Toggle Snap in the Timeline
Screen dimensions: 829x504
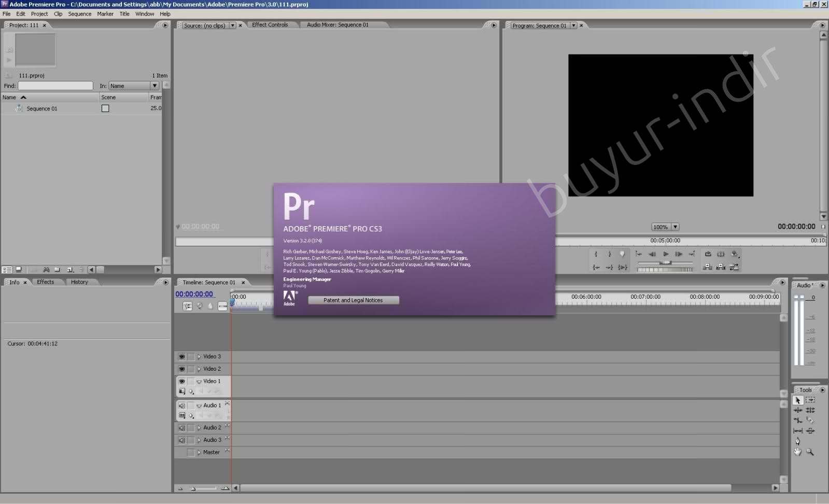point(188,306)
